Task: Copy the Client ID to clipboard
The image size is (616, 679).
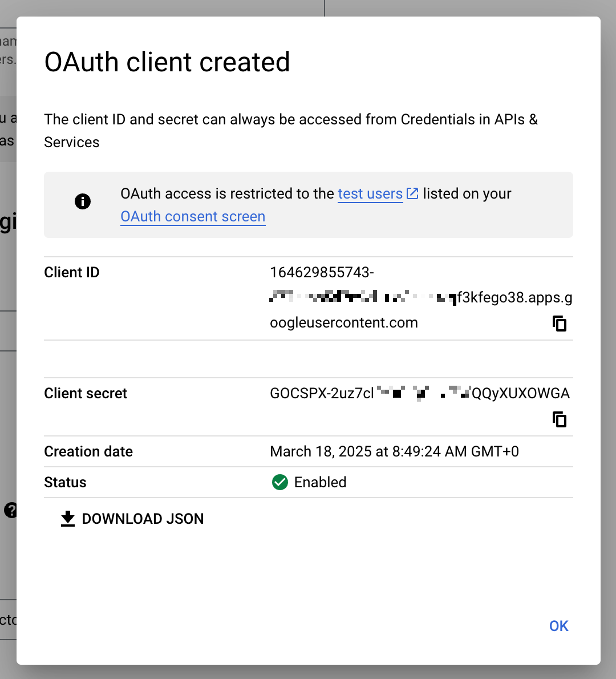Action: tap(560, 324)
